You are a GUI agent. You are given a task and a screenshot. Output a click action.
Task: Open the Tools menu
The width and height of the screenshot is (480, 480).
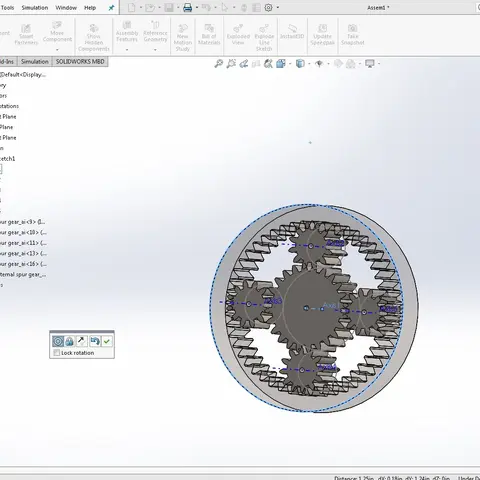7,8
